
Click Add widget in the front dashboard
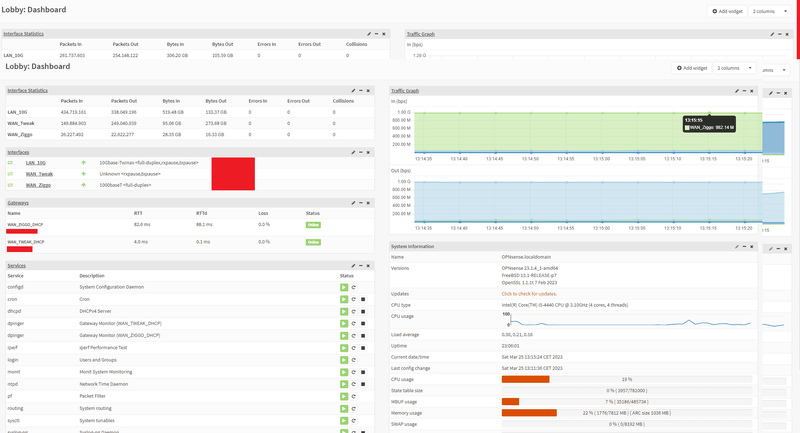click(692, 68)
